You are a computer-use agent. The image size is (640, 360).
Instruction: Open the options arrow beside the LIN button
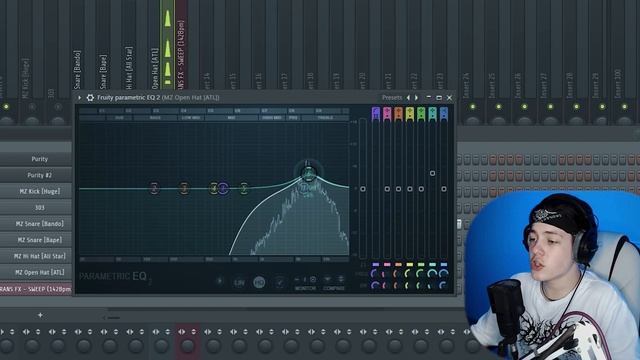220,281
